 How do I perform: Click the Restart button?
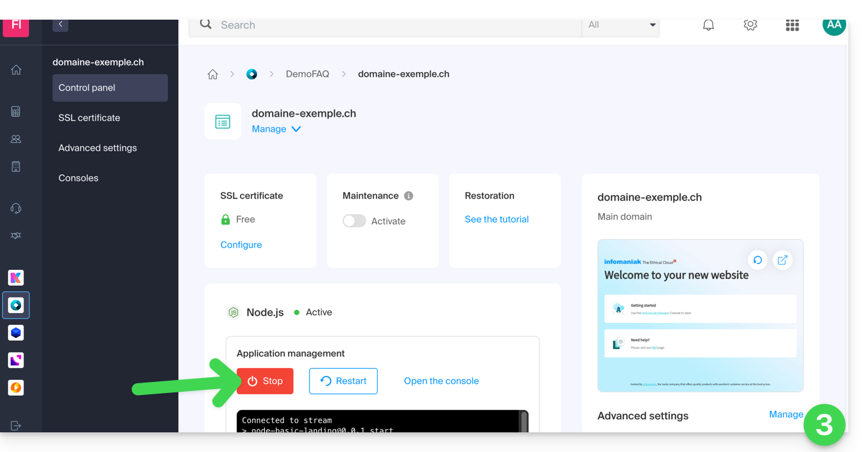(343, 381)
